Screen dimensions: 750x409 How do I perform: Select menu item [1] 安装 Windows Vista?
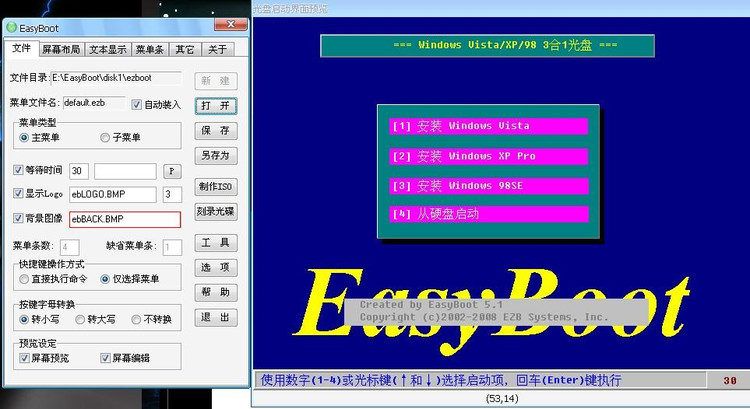click(488, 126)
